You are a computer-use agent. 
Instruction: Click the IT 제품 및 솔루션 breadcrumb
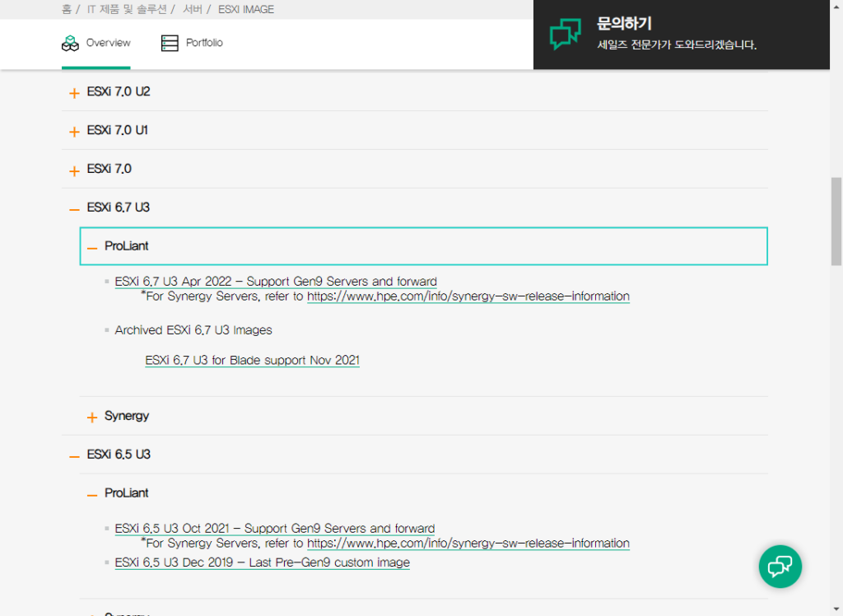[127, 9]
